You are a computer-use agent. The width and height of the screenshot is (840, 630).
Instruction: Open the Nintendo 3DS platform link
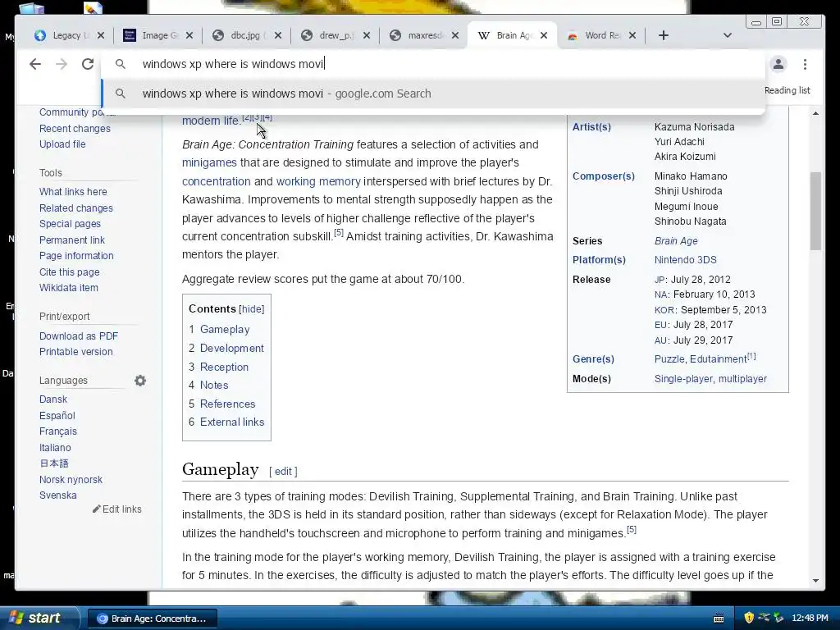(x=685, y=260)
